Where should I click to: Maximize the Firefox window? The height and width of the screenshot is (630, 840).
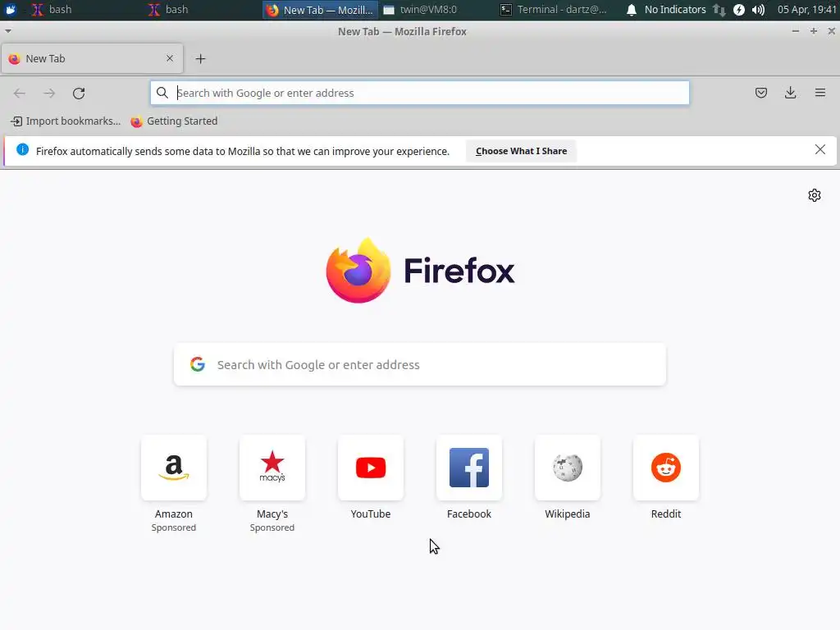[813, 31]
